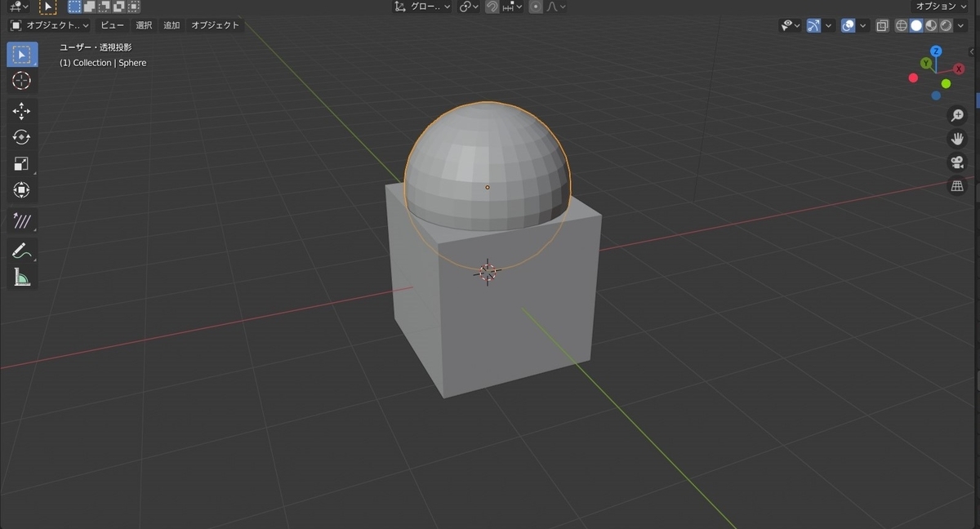980x529 pixels.
Task: Set selection mode to subtract
Action: point(104,7)
